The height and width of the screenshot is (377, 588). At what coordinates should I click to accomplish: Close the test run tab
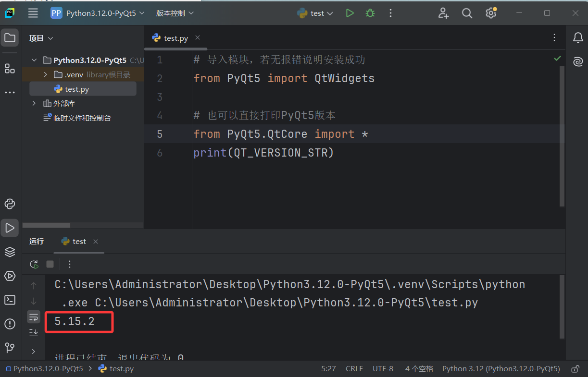96,242
